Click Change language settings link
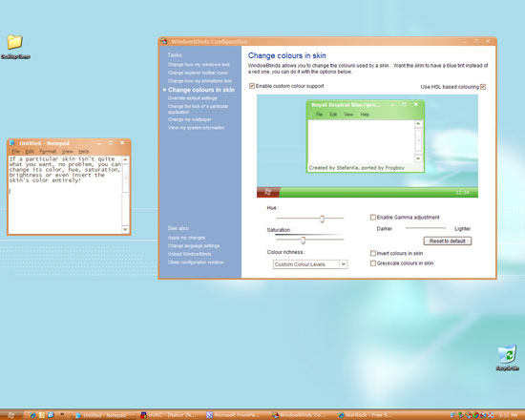Screen dimensions: 525x420 194,246
